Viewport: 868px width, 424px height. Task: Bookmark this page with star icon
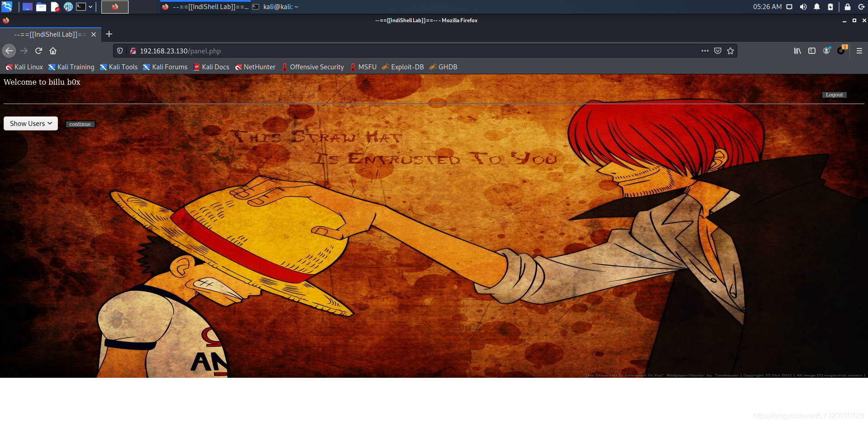(730, 51)
